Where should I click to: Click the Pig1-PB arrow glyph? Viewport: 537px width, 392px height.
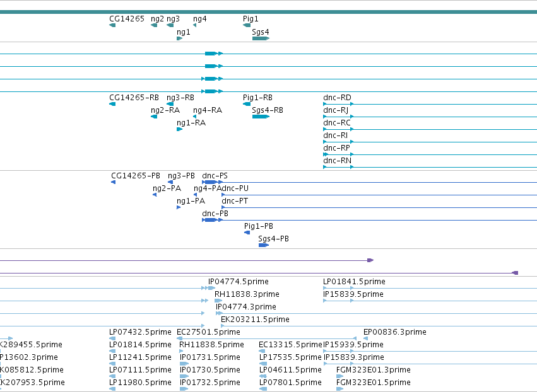point(247,233)
